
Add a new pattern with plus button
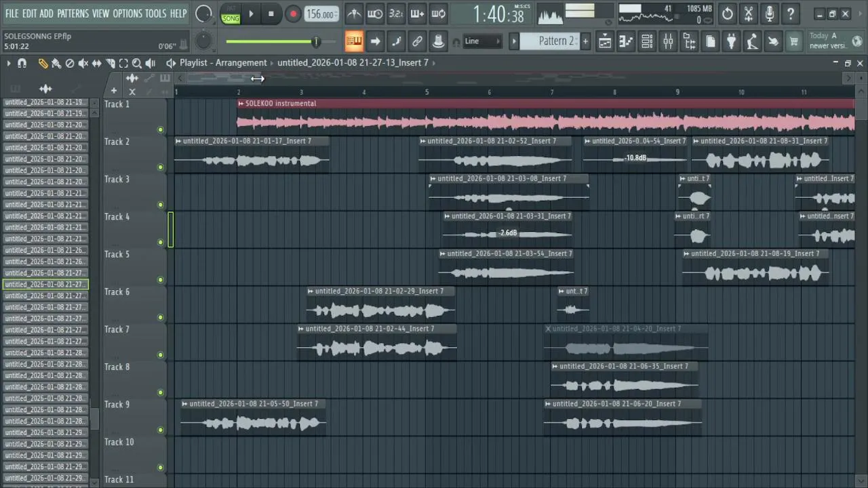coord(585,41)
